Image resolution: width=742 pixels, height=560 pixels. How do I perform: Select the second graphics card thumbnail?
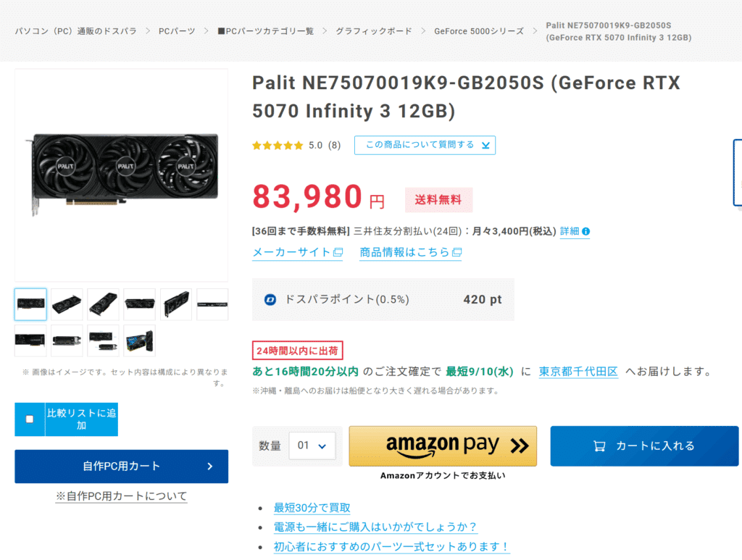(67, 304)
